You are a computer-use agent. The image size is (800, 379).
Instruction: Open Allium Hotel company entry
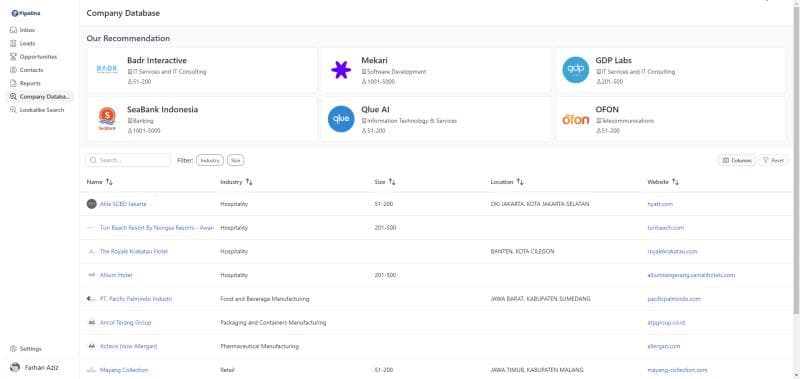[x=116, y=275]
